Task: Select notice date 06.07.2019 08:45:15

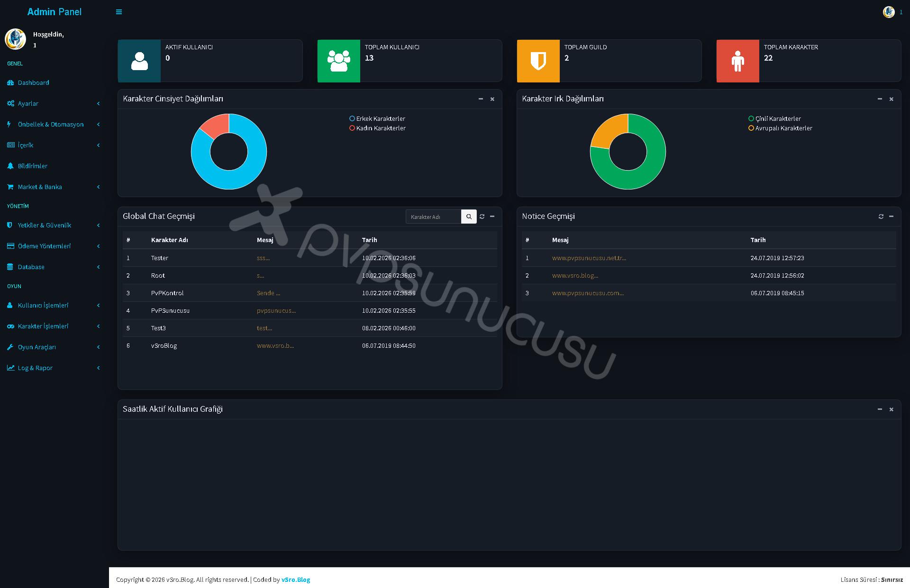Action: tap(777, 293)
